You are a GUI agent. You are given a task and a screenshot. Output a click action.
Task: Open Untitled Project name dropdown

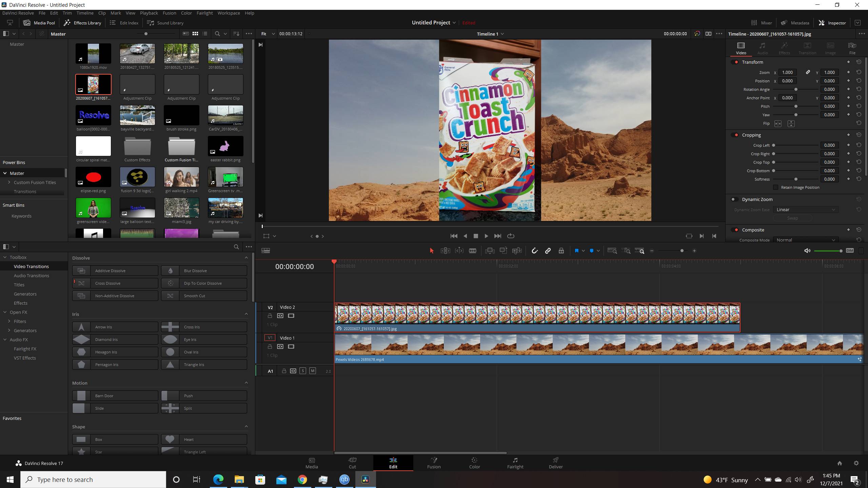click(434, 23)
